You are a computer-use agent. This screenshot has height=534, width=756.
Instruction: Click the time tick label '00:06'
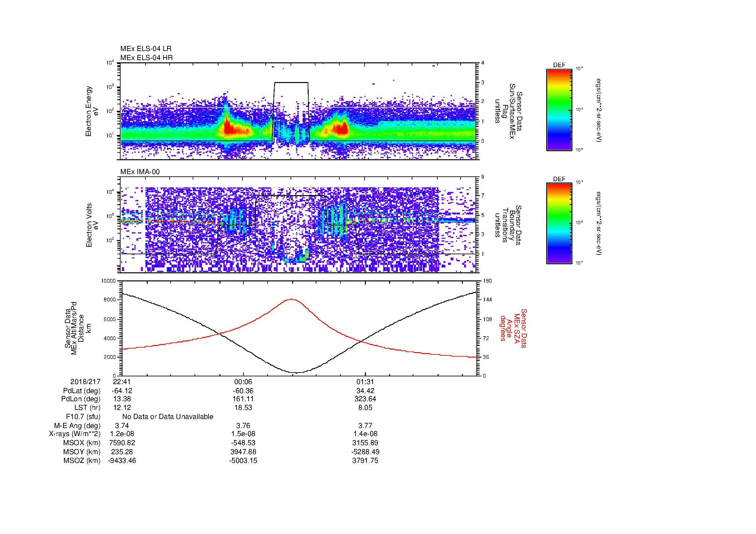point(243,382)
